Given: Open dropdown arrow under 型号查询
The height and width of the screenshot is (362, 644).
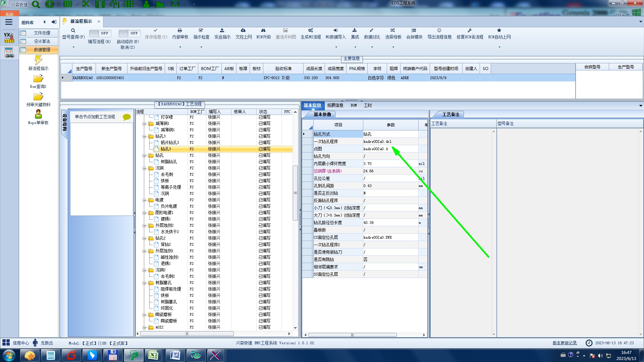Looking at the screenshot, I should [x=73, y=47].
